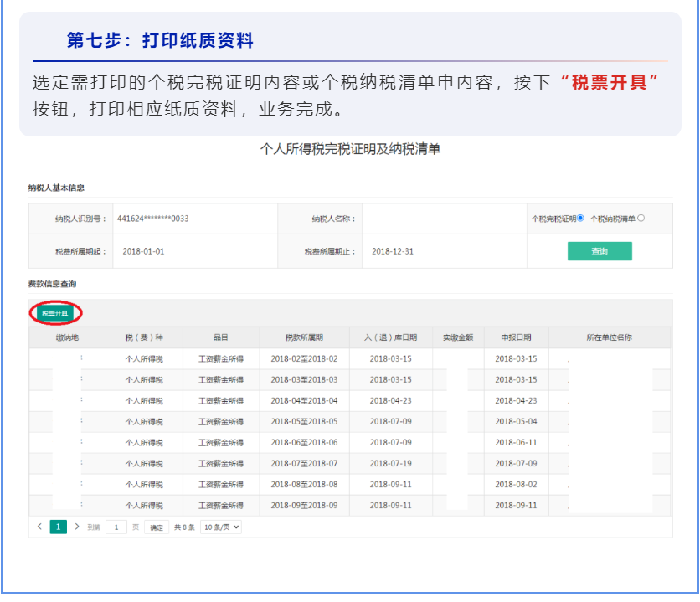Go to next page arrow

pos(77,527)
